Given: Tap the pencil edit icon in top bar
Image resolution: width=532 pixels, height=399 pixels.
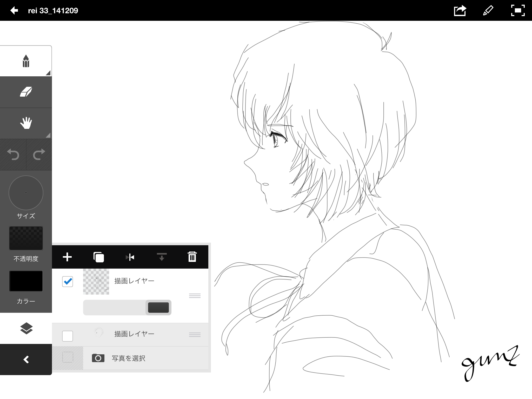Looking at the screenshot, I should tap(488, 11).
